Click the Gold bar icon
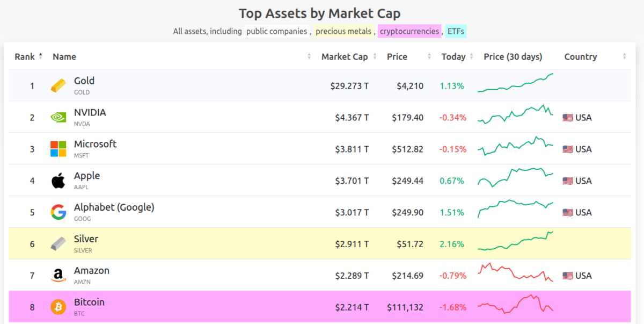The image size is (644, 324). [58, 85]
